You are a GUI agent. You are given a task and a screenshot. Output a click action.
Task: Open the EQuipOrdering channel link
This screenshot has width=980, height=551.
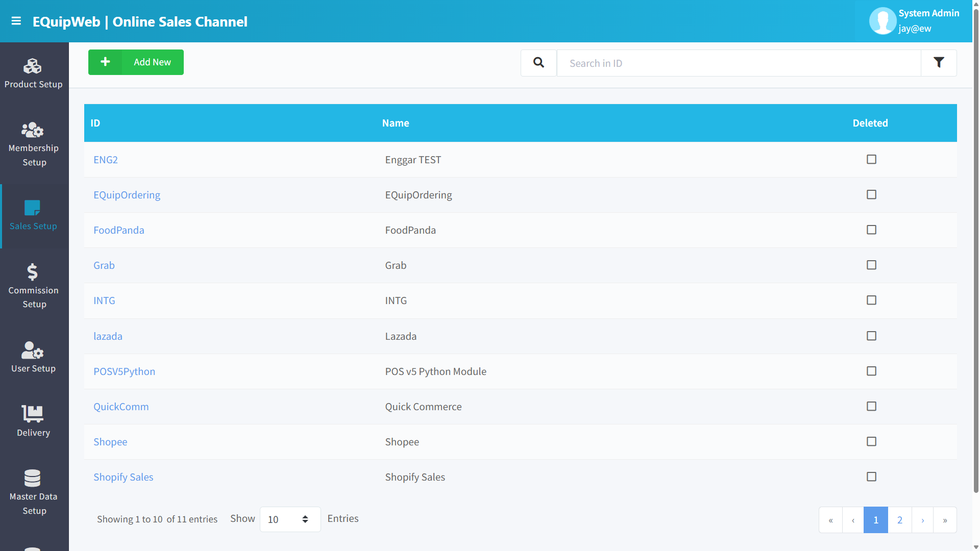[127, 195]
